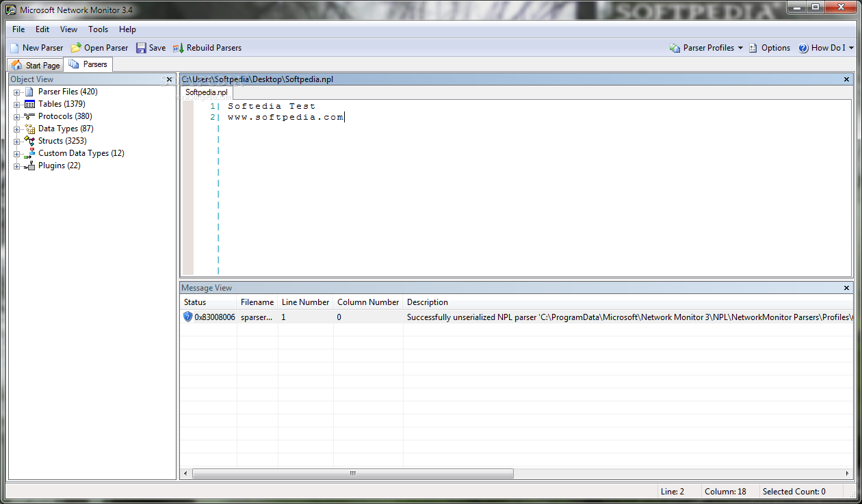Open the Tools menu
862x504 pixels.
pos(98,29)
